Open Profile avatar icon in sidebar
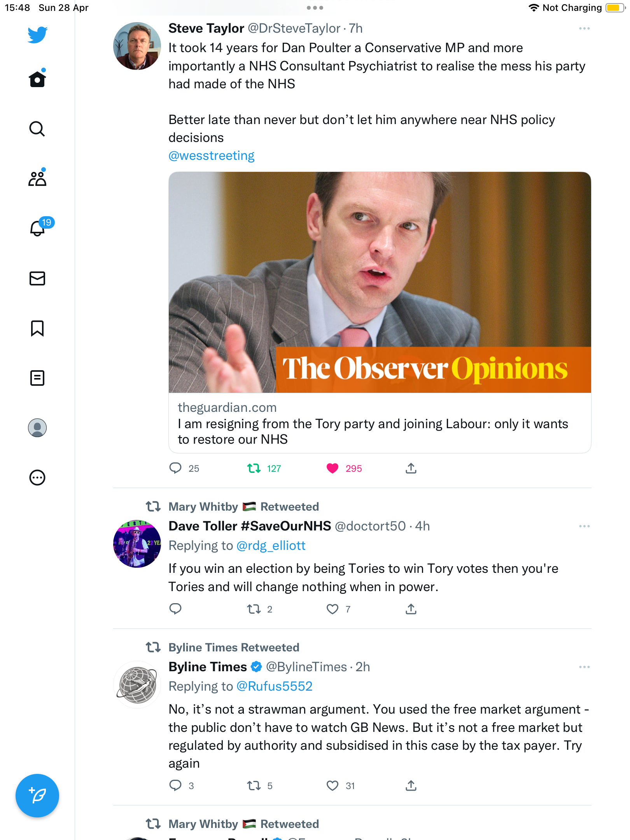 click(x=37, y=428)
